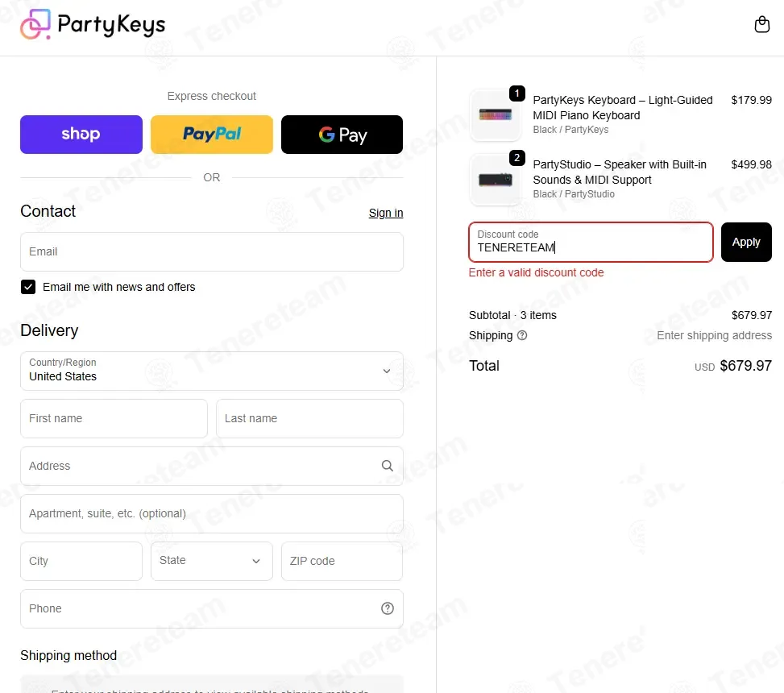Screen dimensions: 784x693
Task: Click the 'Enter shipping address' text
Action: coord(714,335)
